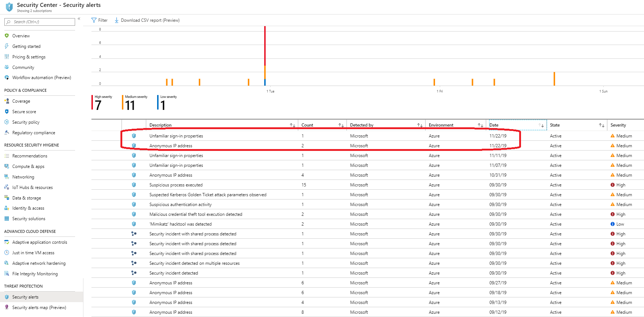Viewport: 644px width, 317px height.
Task: Go to Adaptive network hardening
Action: pos(39,263)
